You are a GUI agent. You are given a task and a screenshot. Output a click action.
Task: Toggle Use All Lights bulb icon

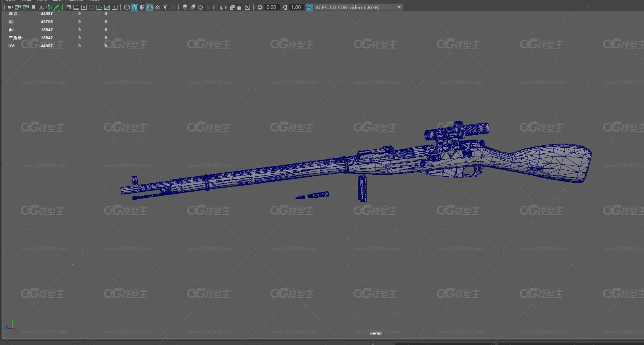[165, 7]
